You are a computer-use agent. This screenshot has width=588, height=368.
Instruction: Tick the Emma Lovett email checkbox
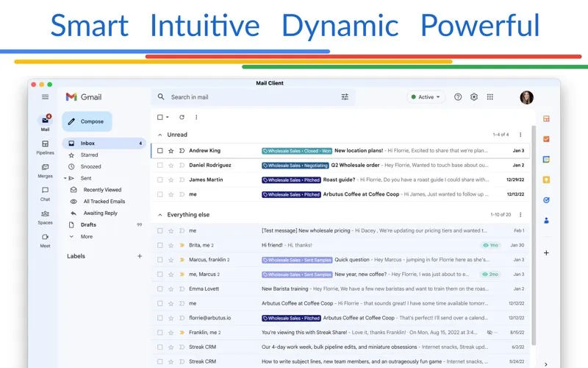160,289
